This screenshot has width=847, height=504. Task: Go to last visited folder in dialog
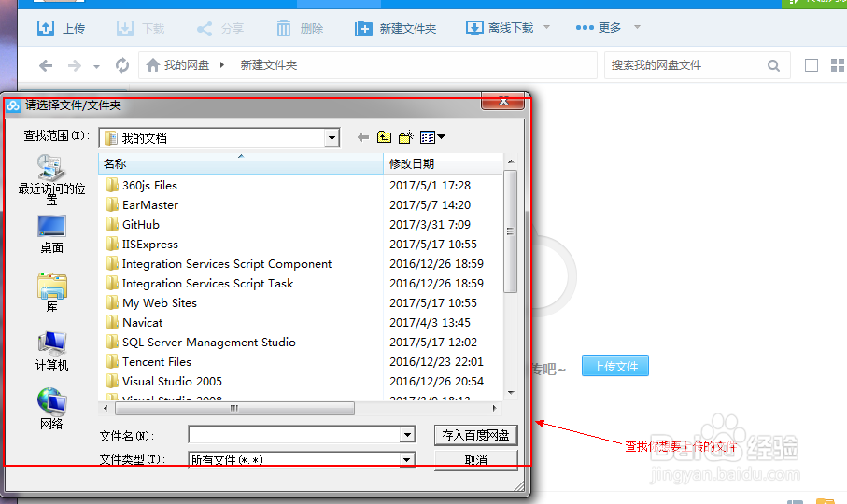[363, 137]
